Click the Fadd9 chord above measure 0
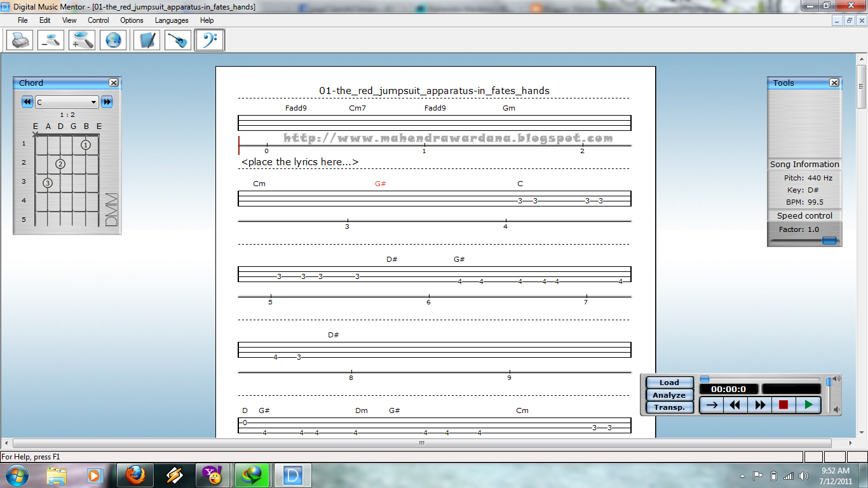This screenshot has width=868, height=488. (x=296, y=108)
